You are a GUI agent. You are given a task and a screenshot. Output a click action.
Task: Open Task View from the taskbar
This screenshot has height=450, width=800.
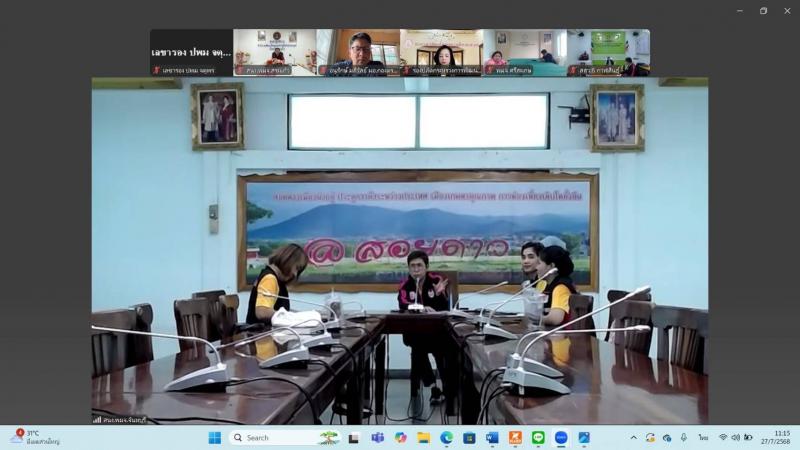pos(354,438)
